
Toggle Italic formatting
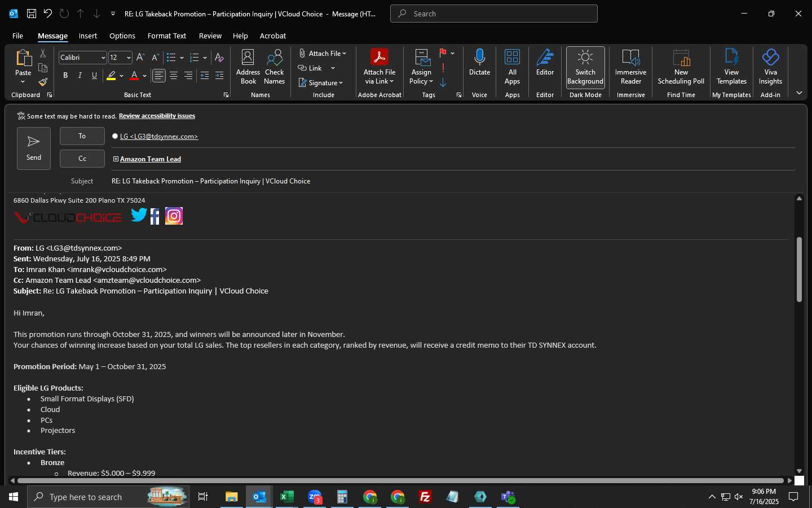point(80,76)
